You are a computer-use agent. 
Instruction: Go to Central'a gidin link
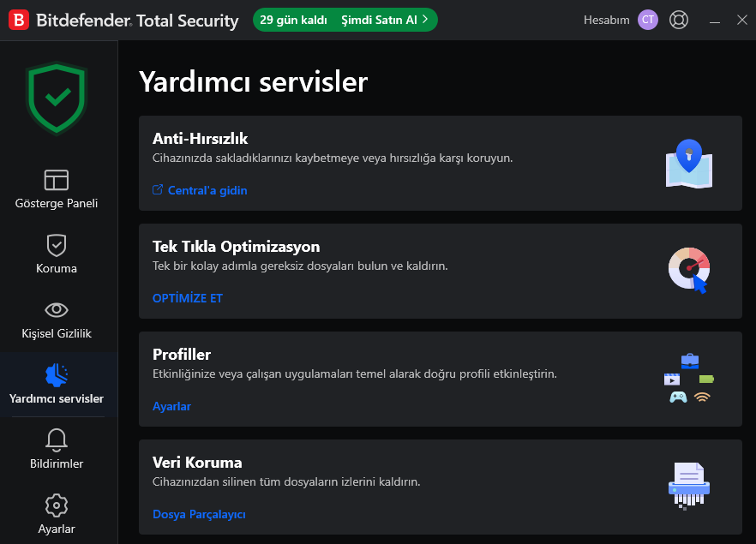(207, 190)
